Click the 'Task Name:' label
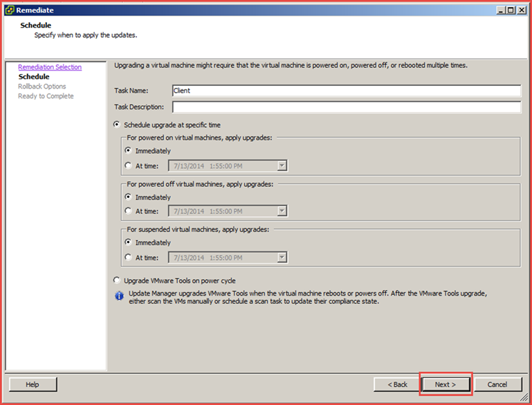 point(131,91)
